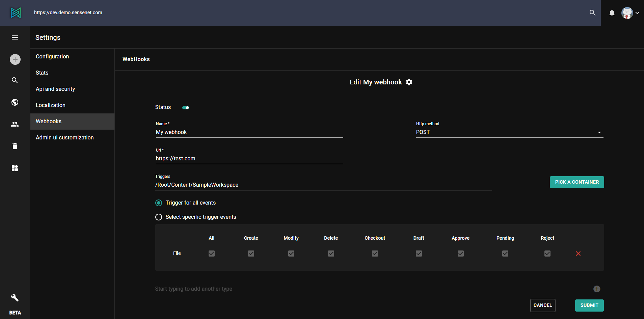This screenshot has height=319, width=644.
Task: Open the hamburger menu in the sidebar
Action: tap(15, 37)
